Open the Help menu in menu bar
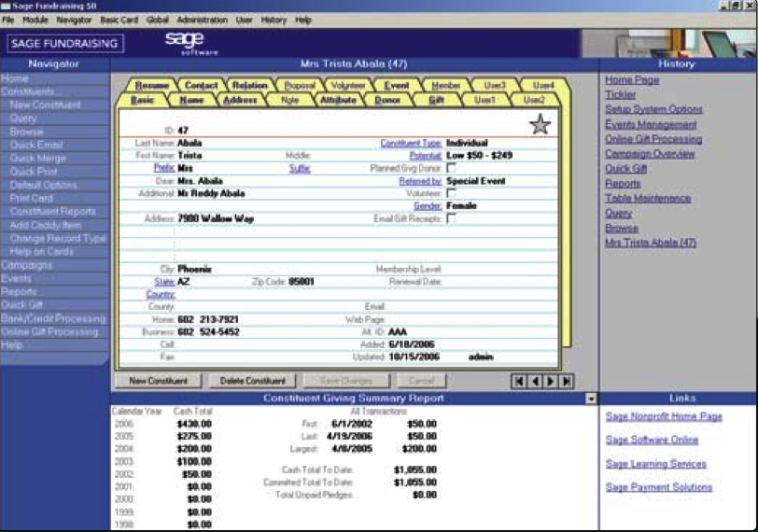 coord(303,20)
